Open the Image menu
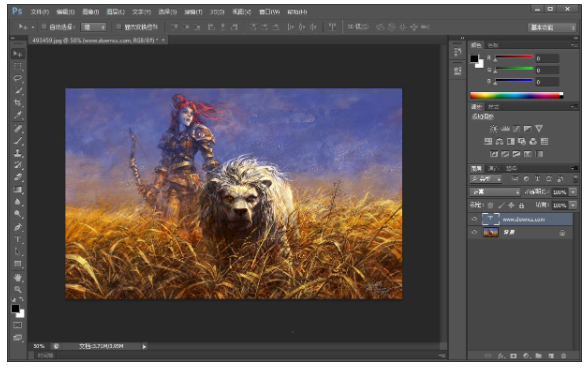Viewport: 584px width, 370px height. tap(91, 12)
